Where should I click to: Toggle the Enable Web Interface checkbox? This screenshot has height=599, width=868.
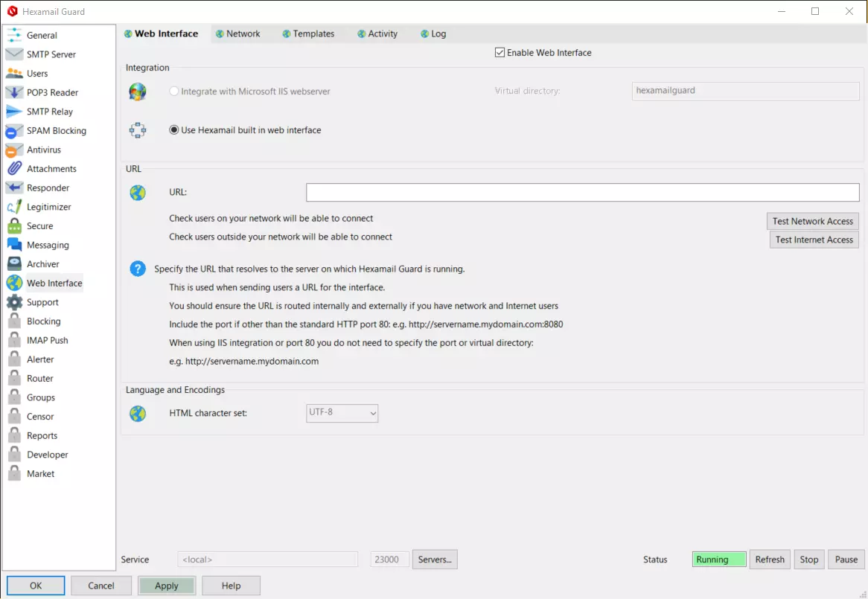(x=500, y=53)
